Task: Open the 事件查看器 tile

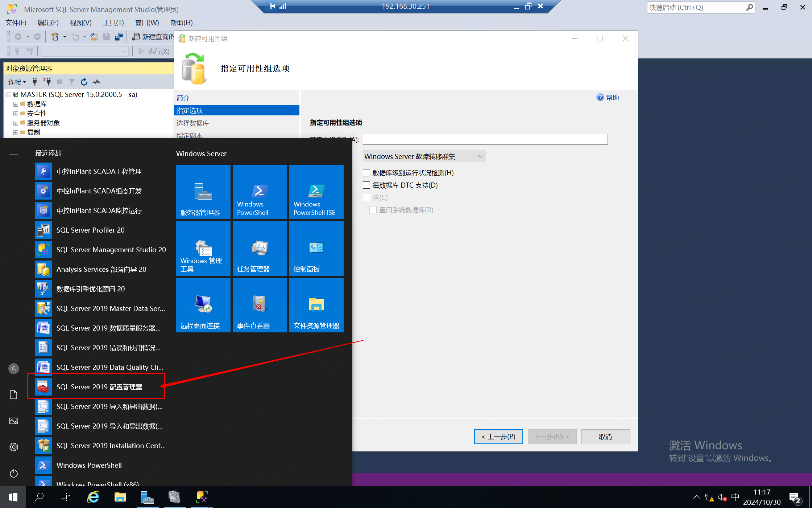Action: pos(260,305)
